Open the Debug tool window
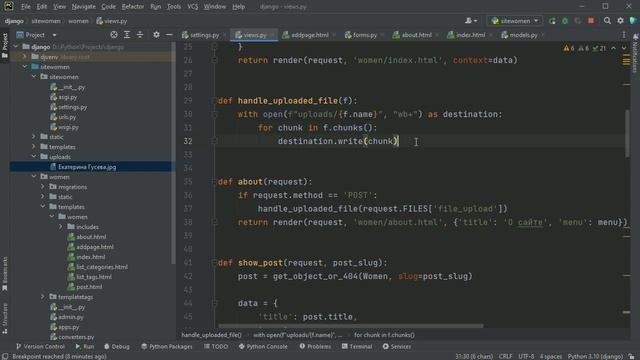640x360 pixels. pyautogui.click(x=116, y=347)
